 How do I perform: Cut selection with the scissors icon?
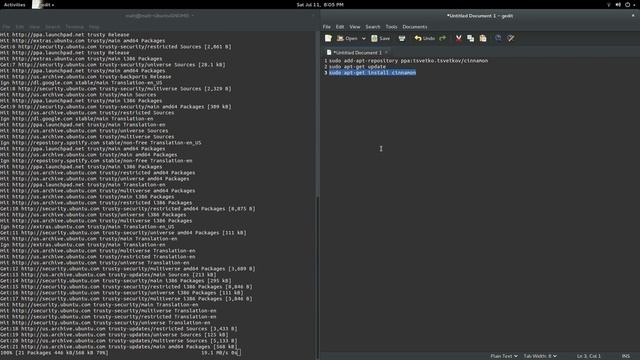tap(458, 38)
